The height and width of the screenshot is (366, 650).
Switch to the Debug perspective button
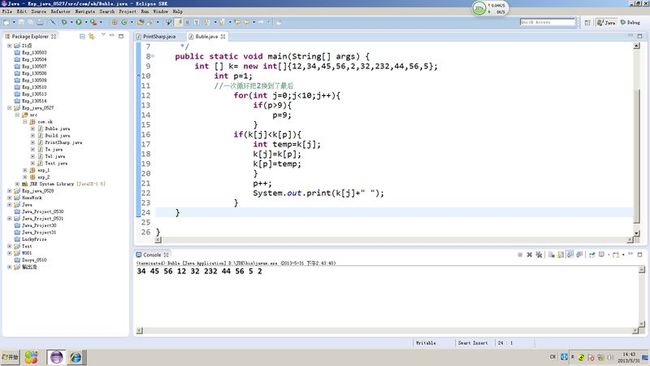(x=630, y=22)
